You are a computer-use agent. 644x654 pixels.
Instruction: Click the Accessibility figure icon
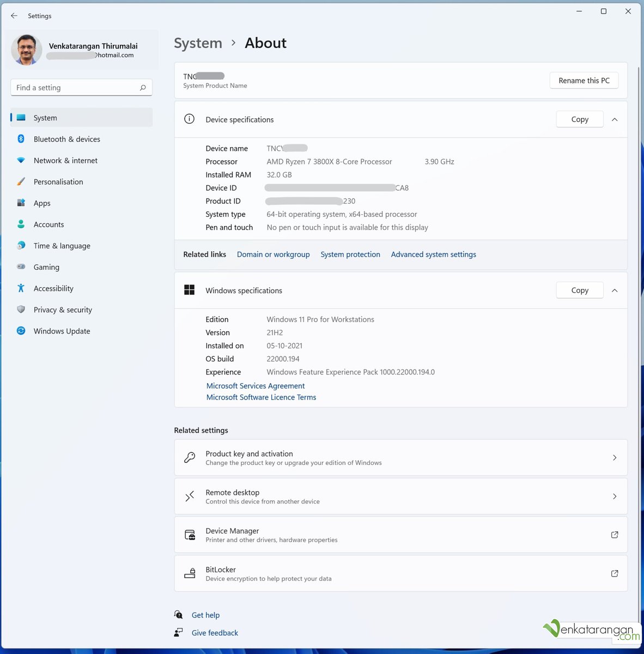(21, 288)
